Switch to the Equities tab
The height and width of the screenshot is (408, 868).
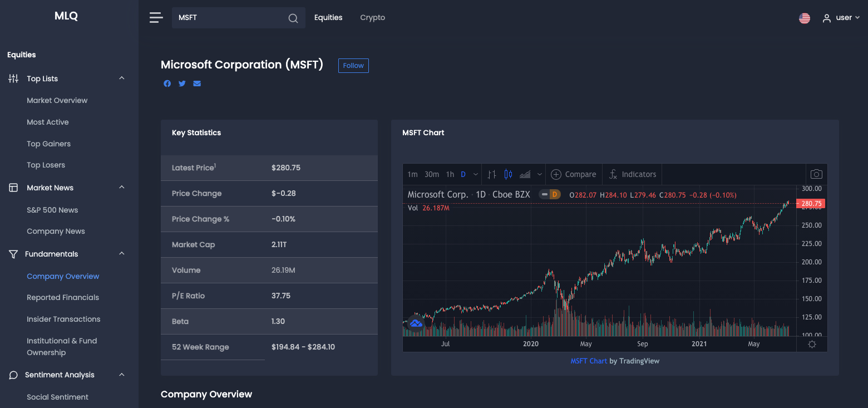point(328,17)
